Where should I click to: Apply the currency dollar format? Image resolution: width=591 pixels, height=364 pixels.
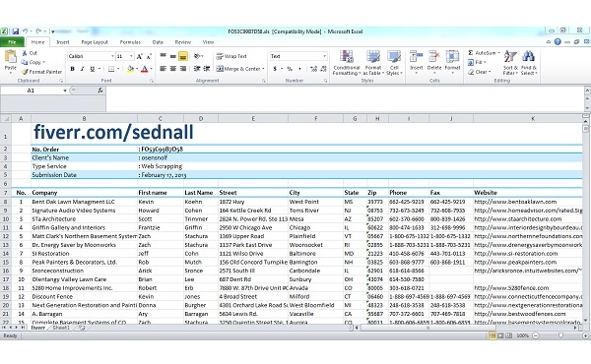275,69
